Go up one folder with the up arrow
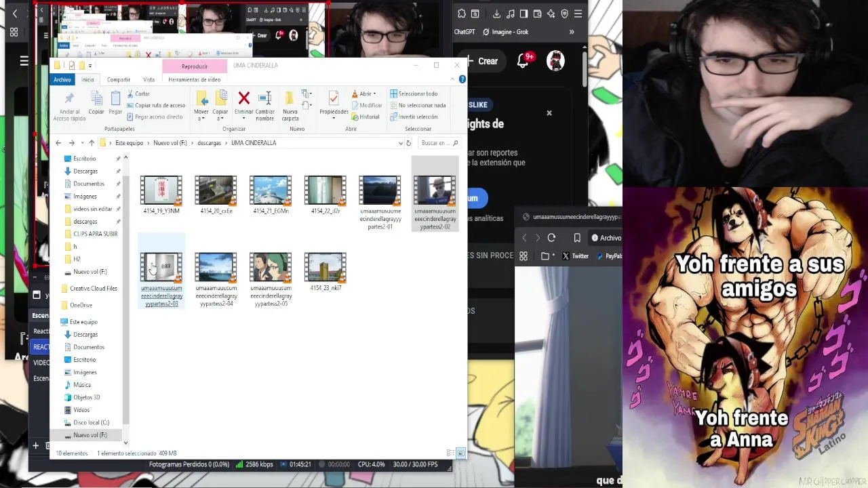Viewport: 868px width, 488px height. 92,143
